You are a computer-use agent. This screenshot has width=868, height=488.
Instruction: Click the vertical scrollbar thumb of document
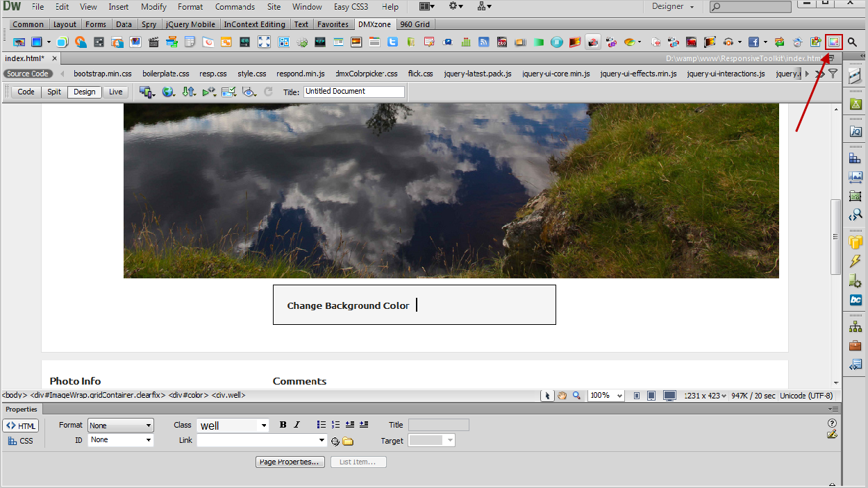(835, 237)
